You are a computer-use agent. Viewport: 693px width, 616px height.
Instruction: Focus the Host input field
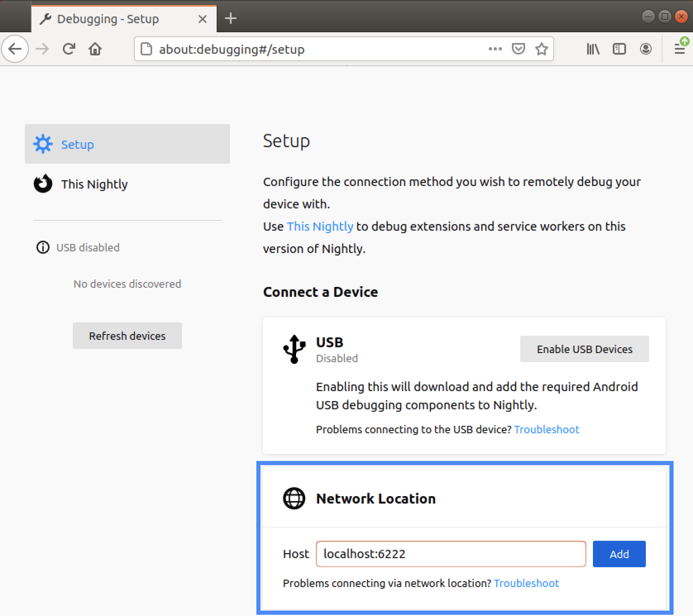click(451, 554)
